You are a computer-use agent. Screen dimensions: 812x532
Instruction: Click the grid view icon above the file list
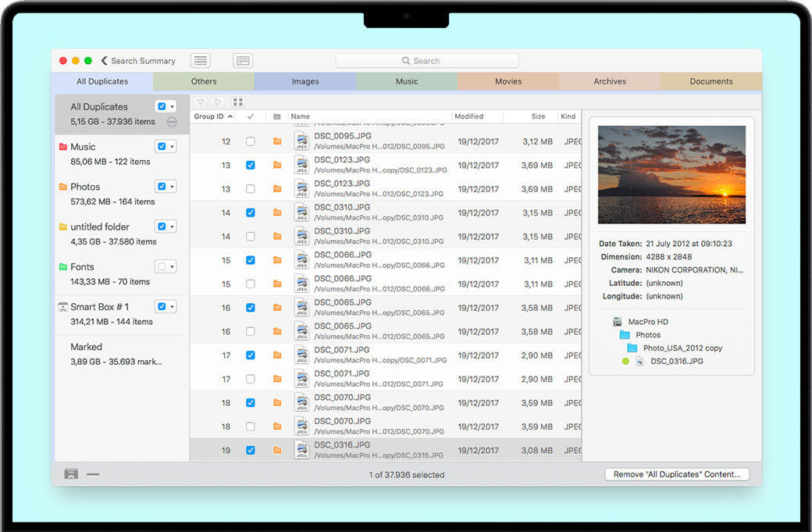pyautogui.click(x=238, y=102)
